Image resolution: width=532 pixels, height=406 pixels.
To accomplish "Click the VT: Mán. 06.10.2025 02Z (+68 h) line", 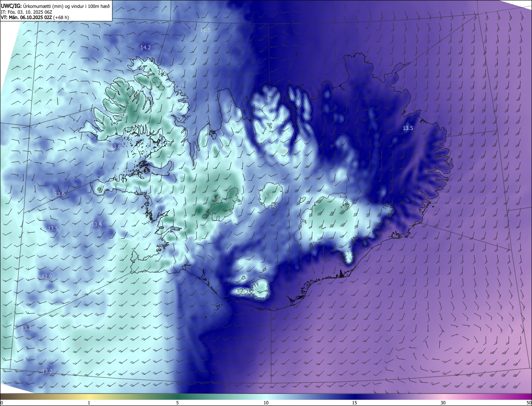I will click(x=35, y=17).
